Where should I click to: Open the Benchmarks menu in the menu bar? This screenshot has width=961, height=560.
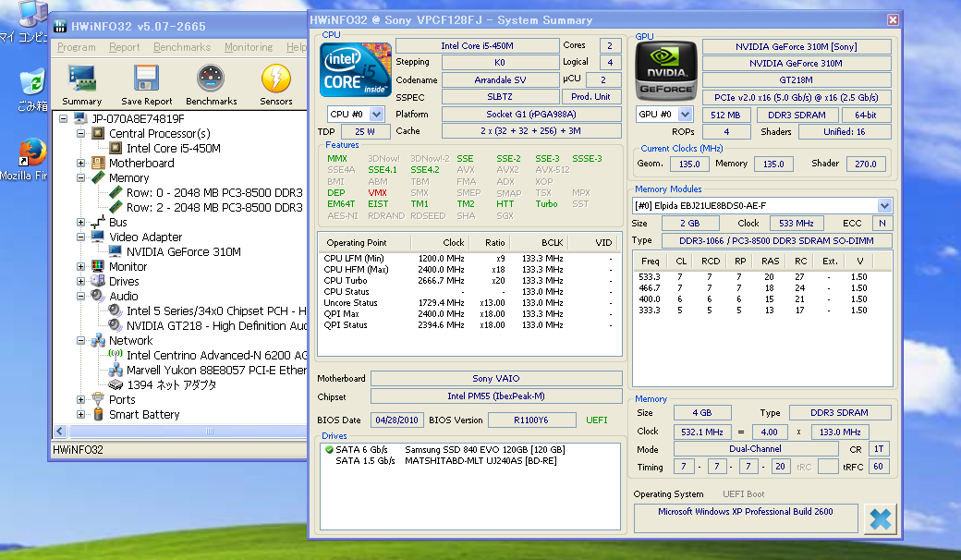click(x=182, y=47)
